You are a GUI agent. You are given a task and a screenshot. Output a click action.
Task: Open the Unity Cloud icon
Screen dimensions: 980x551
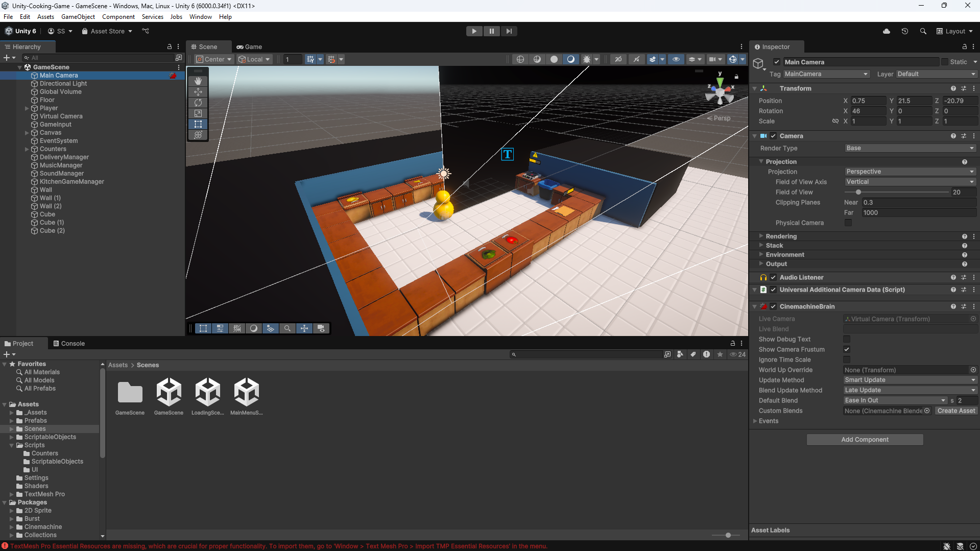tap(886, 31)
